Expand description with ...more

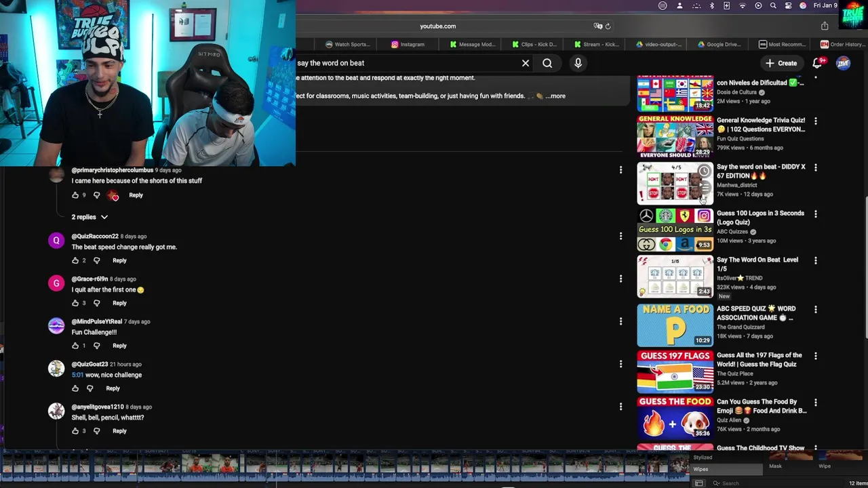tap(555, 96)
